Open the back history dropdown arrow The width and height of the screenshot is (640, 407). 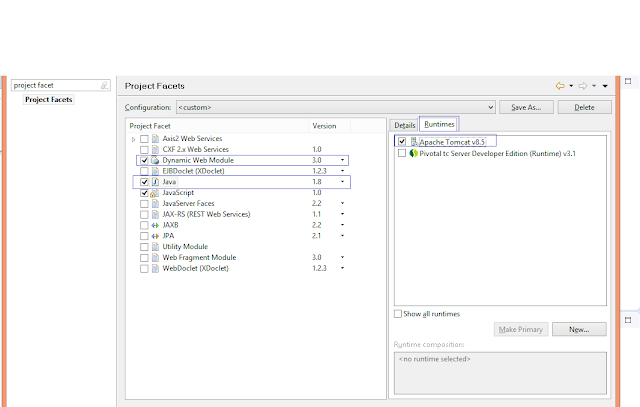(x=571, y=86)
